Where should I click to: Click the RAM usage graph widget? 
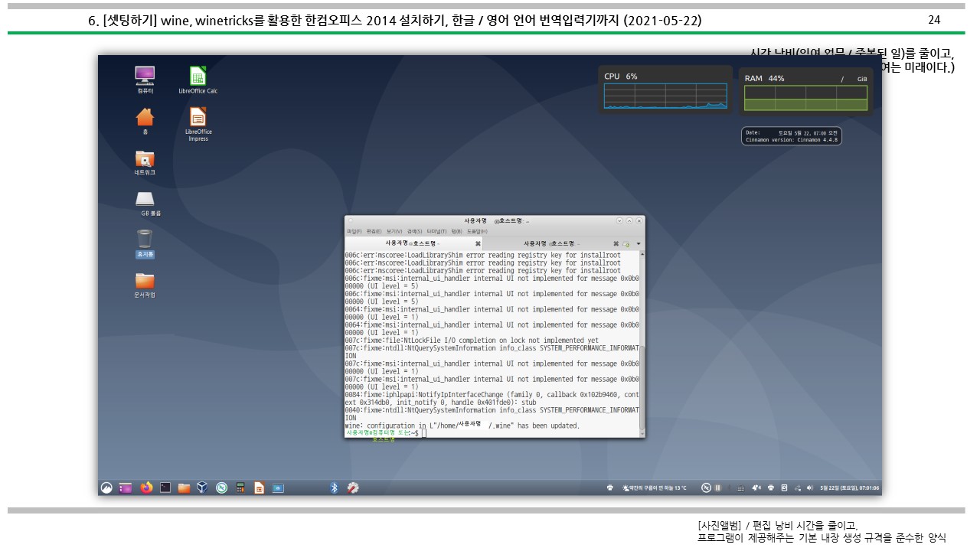[x=805, y=92]
